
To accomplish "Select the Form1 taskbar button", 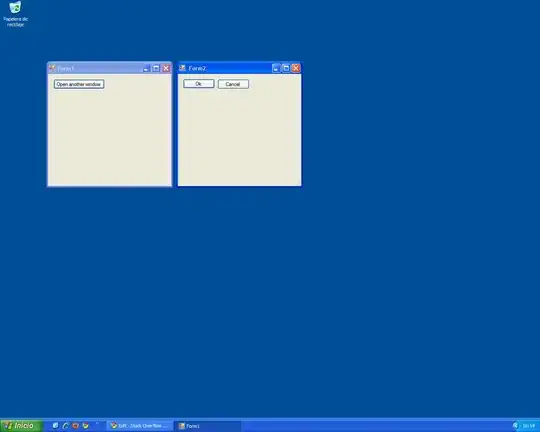I will (x=209, y=426).
